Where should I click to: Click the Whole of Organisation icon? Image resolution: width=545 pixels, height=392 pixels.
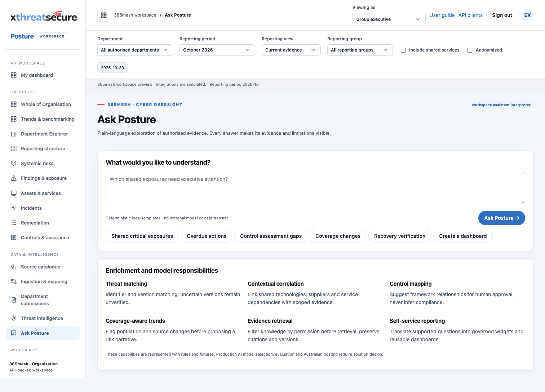(14, 104)
